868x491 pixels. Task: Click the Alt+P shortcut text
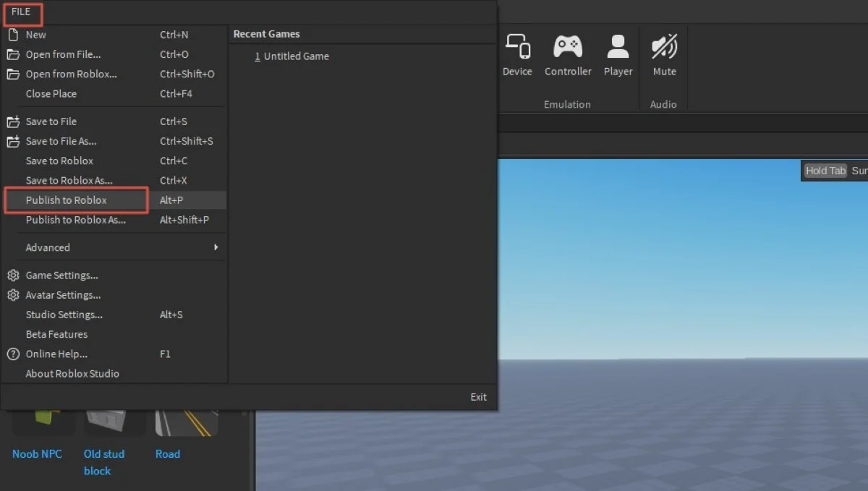(171, 200)
